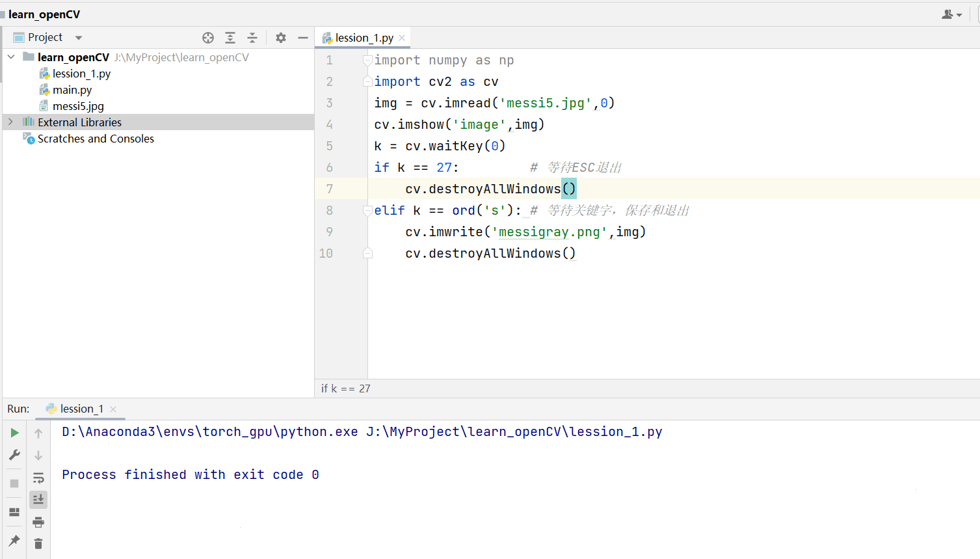Restore layout in the Run panel
The width and height of the screenshot is (980, 559).
coord(14,512)
